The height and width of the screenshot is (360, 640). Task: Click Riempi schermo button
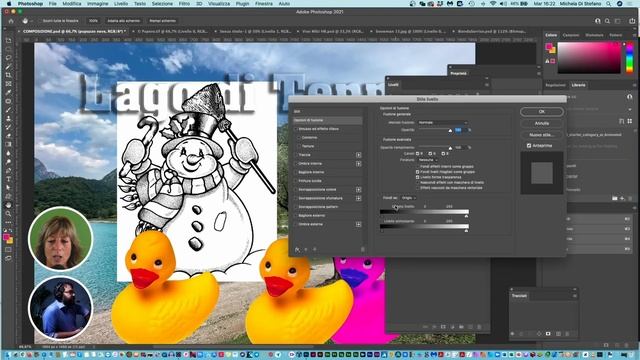(x=162, y=21)
